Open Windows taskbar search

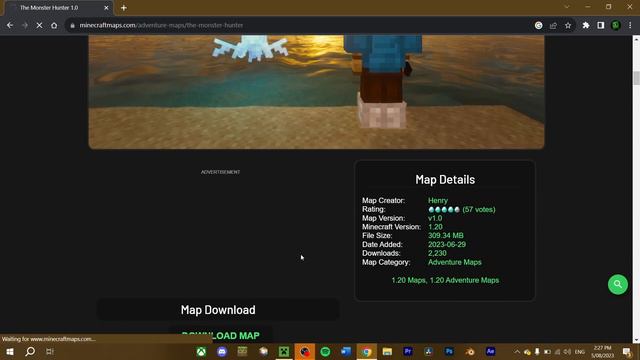pyautogui.click(x=30, y=351)
